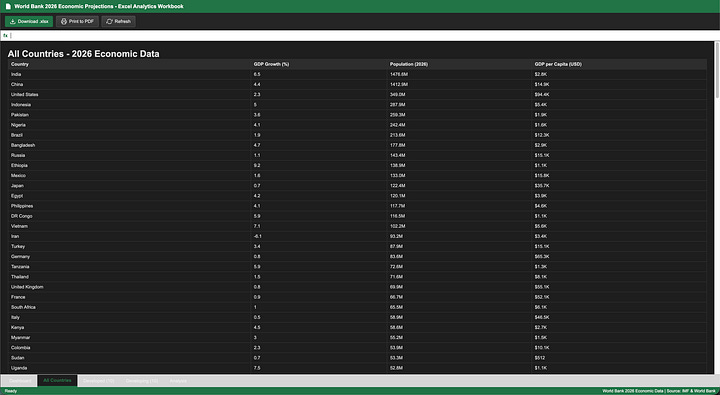Click Japan's GDP per capita $35.7K
720x395 pixels.
542,186
